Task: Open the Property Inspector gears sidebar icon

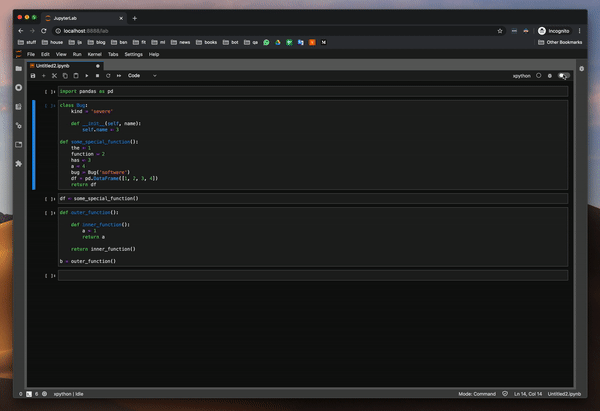Action: coord(19,126)
